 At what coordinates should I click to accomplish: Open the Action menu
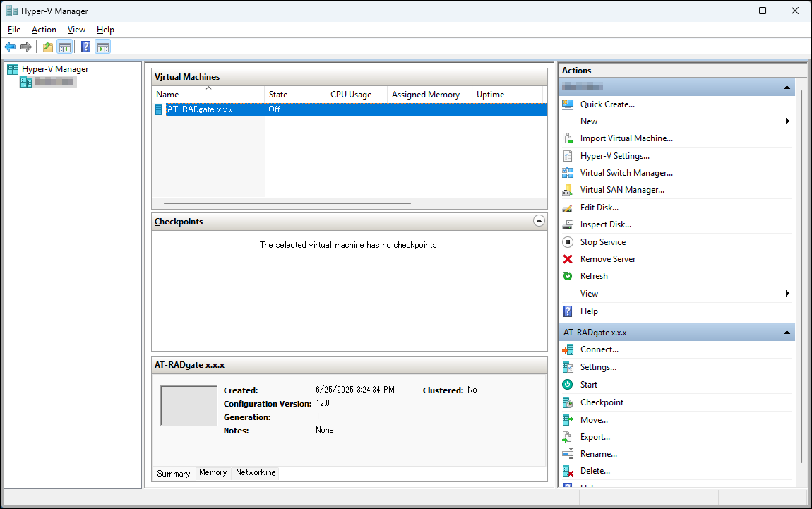tap(44, 30)
